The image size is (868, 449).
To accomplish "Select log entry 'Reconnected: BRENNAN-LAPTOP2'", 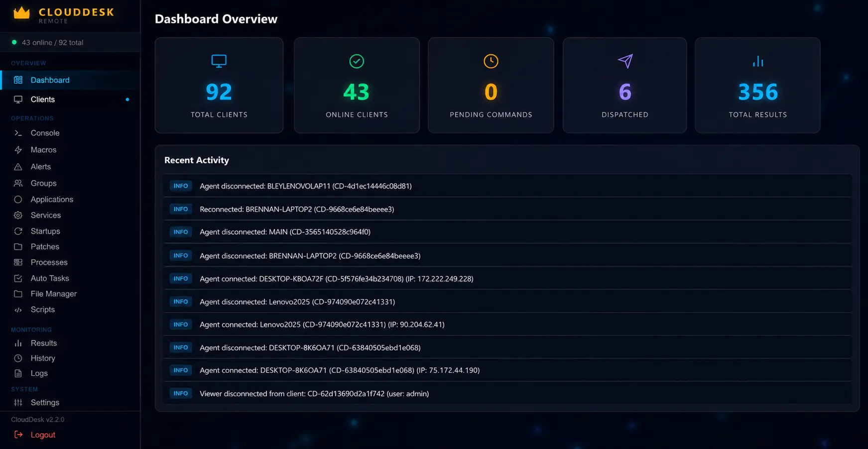I will pyautogui.click(x=507, y=209).
